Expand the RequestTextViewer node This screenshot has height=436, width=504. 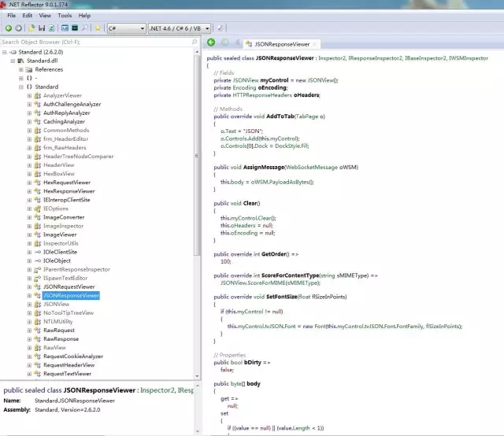click(29, 374)
